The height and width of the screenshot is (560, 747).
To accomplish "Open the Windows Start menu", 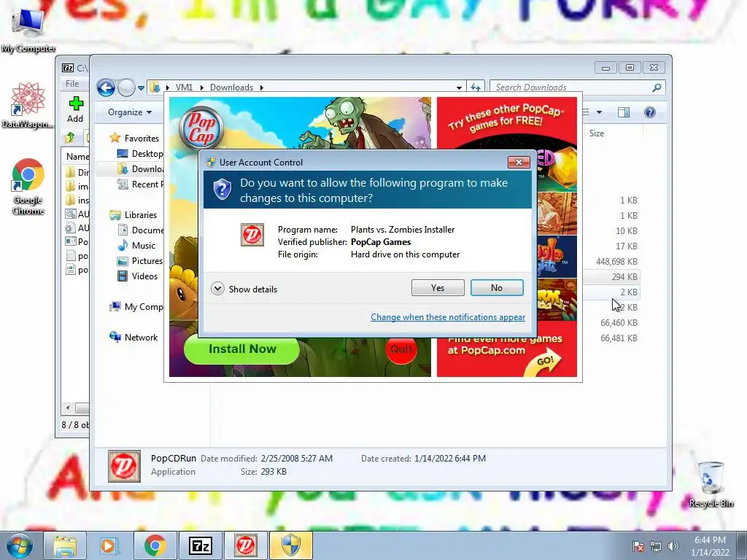I will 20,545.
